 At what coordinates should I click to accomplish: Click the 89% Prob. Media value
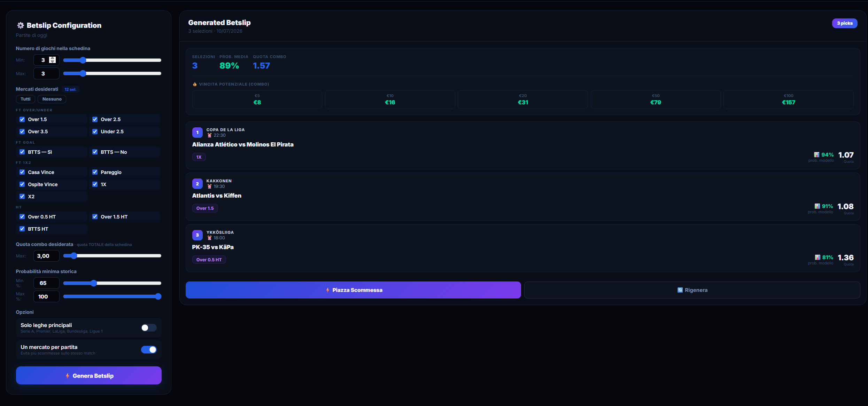point(229,66)
